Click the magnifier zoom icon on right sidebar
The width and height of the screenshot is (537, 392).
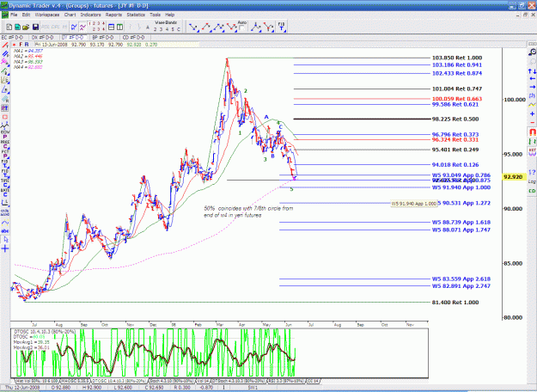click(x=532, y=52)
